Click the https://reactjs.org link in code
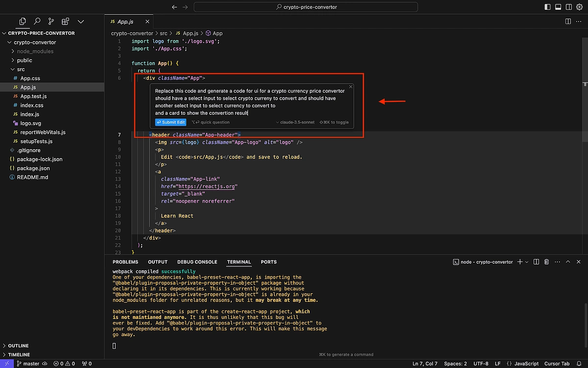The image size is (588, 368). coord(207,186)
